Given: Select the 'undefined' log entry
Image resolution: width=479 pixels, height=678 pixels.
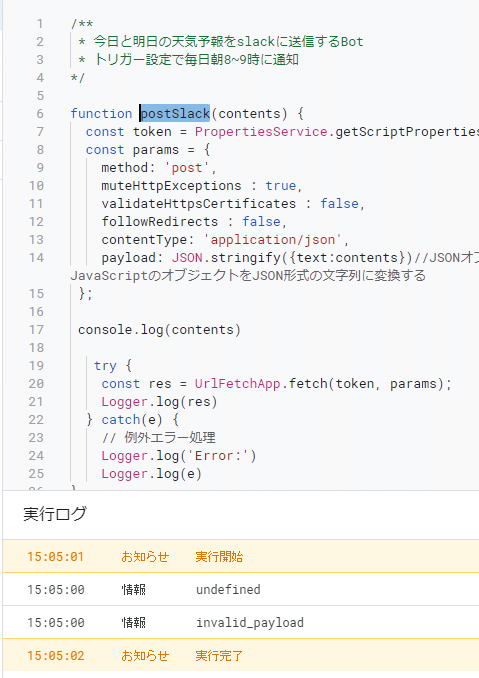Looking at the screenshot, I should (241, 589).
